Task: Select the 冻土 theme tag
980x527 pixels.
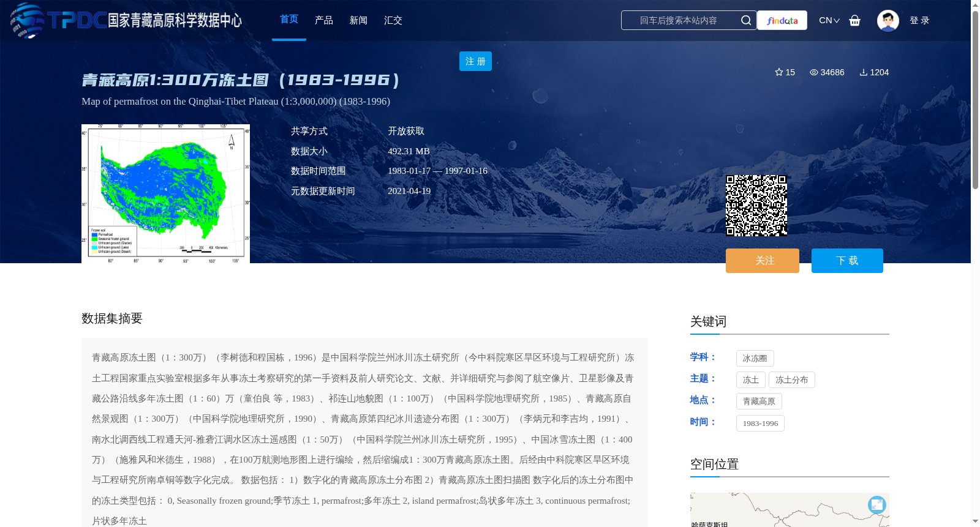Action: pyautogui.click(x=751, y=379)
